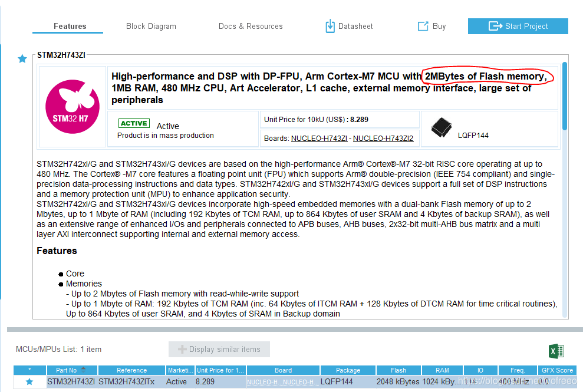The image size is (583, 392).
Task: Click the Start Project arrow icon
Action: [495, 26]
